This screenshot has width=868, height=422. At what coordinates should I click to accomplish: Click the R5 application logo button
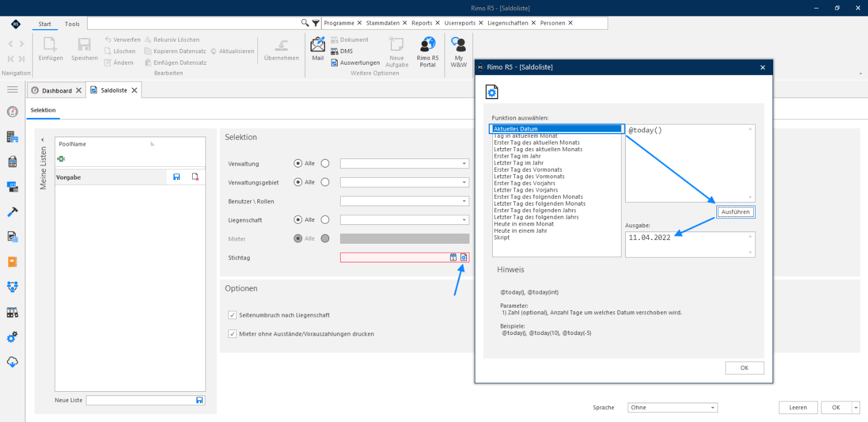(16, 24)
